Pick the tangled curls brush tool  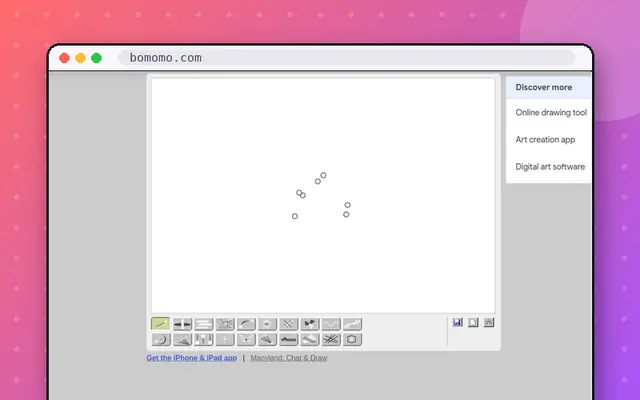click(225, 324)
